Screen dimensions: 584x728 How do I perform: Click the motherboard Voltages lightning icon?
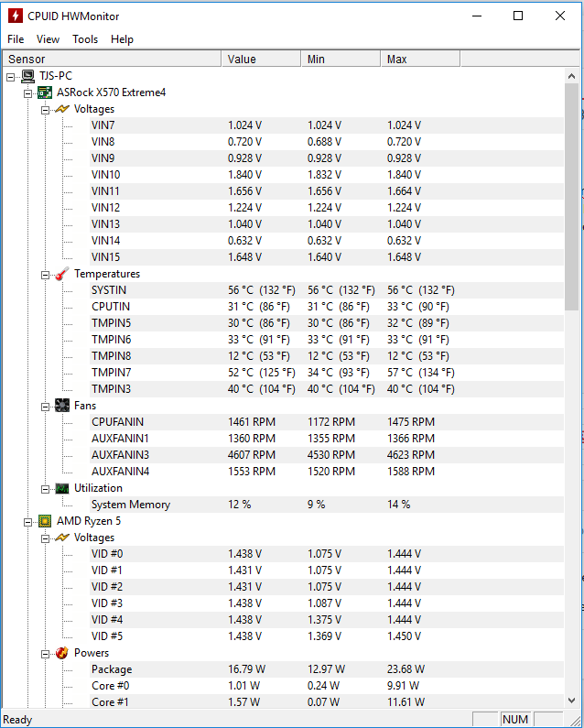[61, 109]
